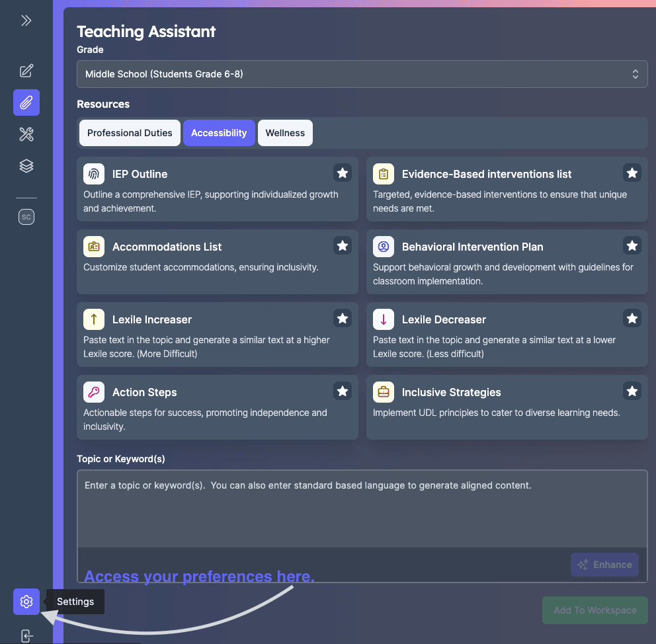Viewport: 656px width, 644px height.
Task: Click 'Targeted, evidence-based interventions' description
Action: 500,202
